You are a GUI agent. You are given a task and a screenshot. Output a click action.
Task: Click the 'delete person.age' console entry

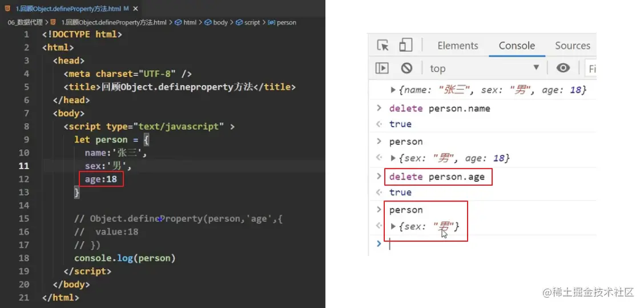point(437,177)
